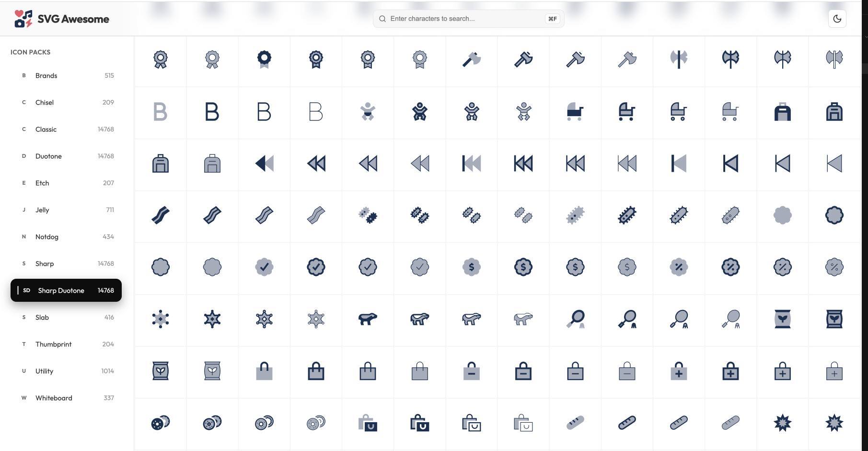868x451 pixels.
Task: Focus the 'Enter characters to search' field
Action: [468, 19]
